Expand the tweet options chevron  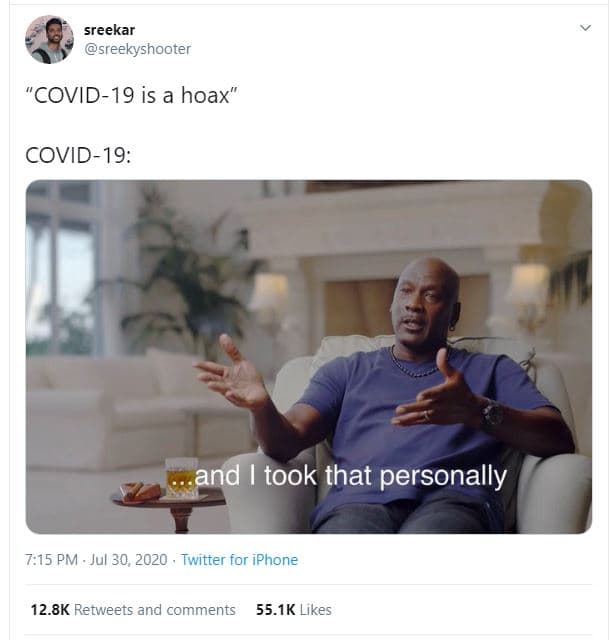click(x=585, y=28)
